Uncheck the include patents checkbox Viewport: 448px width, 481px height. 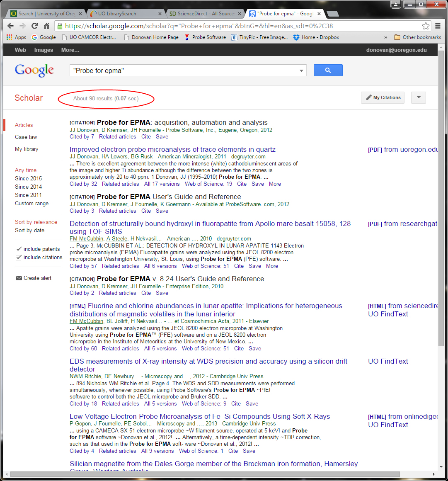point(19,249)
